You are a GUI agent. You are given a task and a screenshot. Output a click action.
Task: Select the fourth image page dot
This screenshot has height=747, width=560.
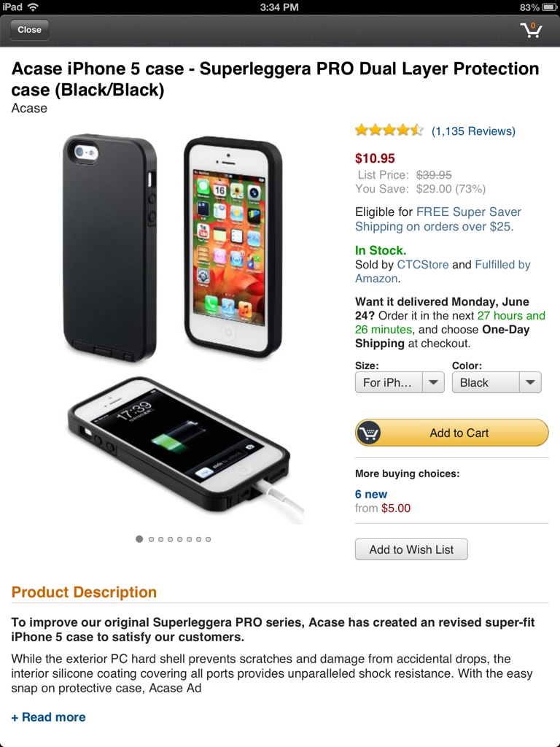170,539
